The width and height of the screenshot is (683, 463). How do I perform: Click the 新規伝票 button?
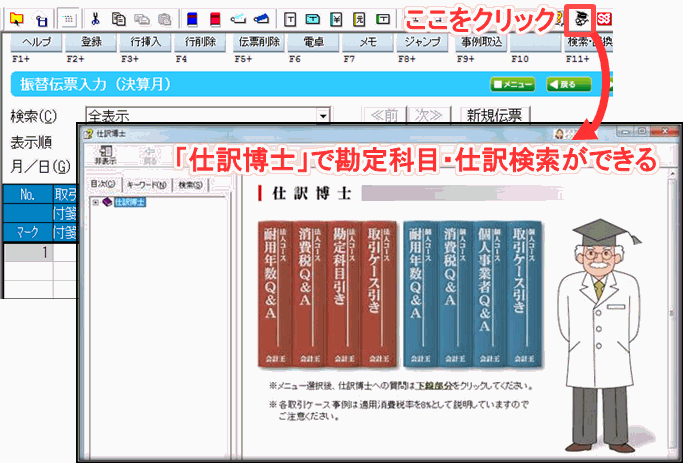pos(494,115)
